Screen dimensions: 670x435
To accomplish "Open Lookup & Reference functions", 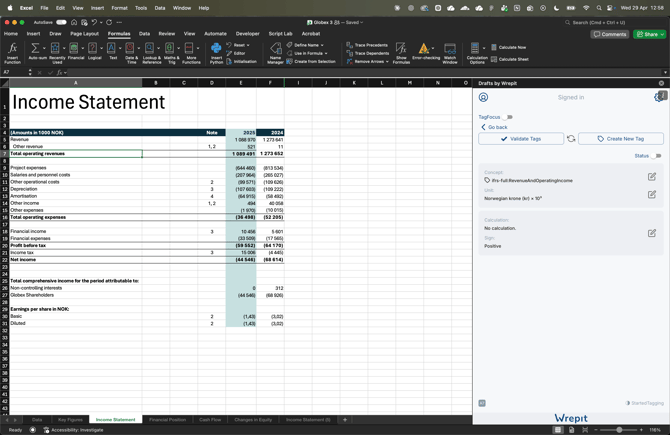I will 152,53.
